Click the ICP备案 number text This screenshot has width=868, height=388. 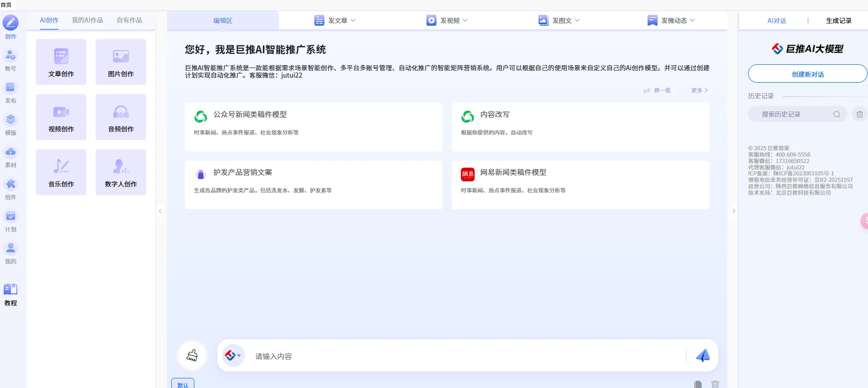click(x=791, y=174)
